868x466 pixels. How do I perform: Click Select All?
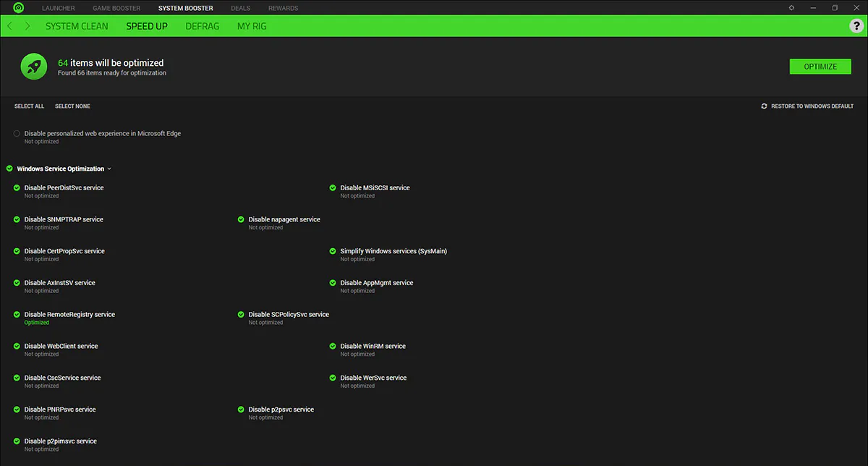pyautogui.click(x=29, y=106)
